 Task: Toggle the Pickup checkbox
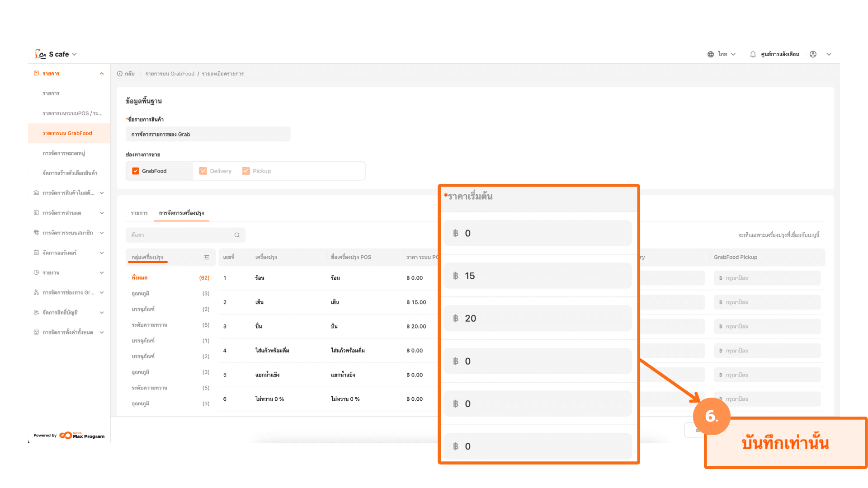[x=246, y=171]
